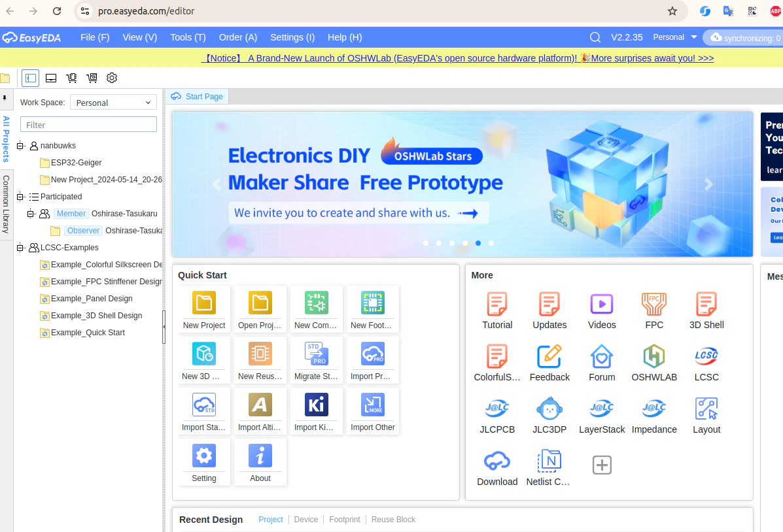The height and width of the screenshot is (532, 783).
Task: Open the Tools (T) menu
Action: coord(188,37)
